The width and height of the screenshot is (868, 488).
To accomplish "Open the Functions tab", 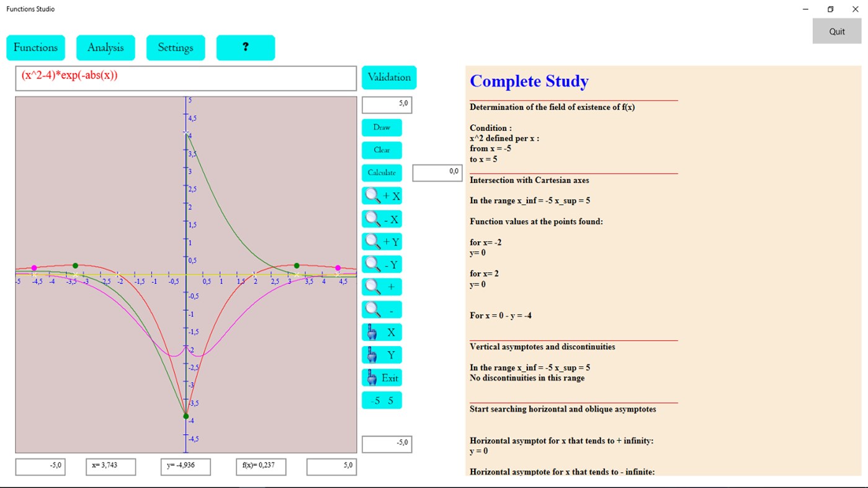I will coord(35,47).
